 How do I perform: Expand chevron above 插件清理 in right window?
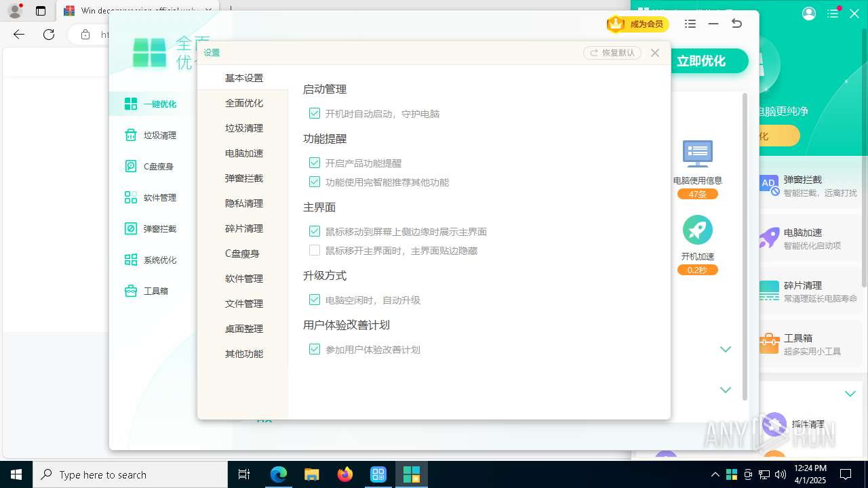[850, 394]
